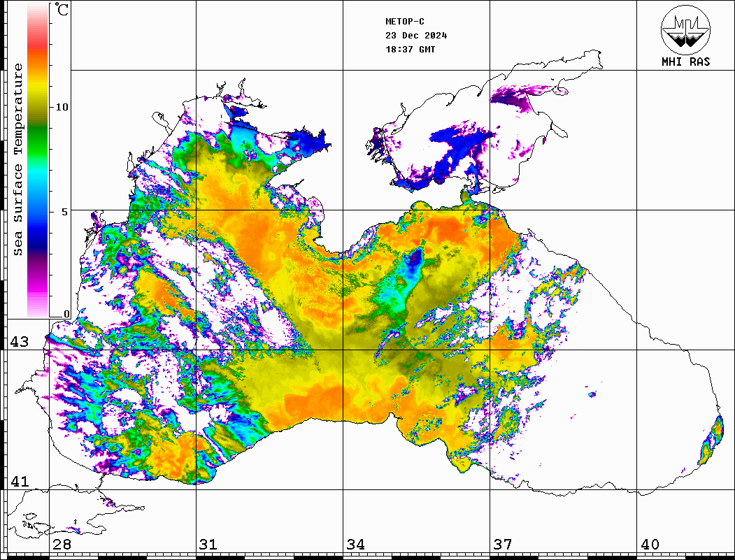This screenshot has height=560, width=735.
Task: Click the '10' tick on temperature scale
Action: pyautogui.click(x=62, y=107)
